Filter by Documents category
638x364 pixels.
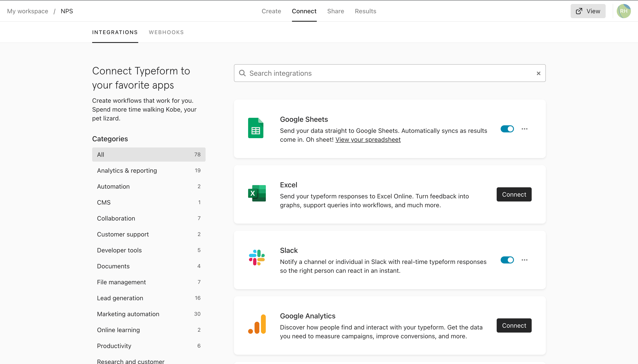[x=149, y=266]
